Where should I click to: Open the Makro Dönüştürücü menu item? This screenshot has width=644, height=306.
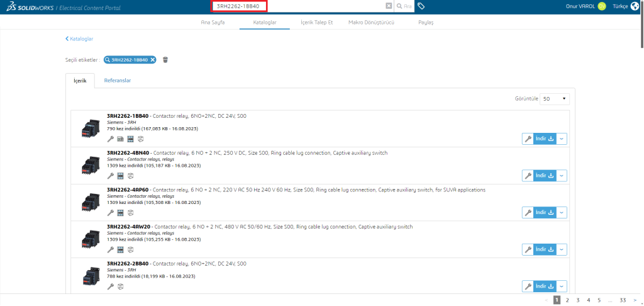click(371, 22)
